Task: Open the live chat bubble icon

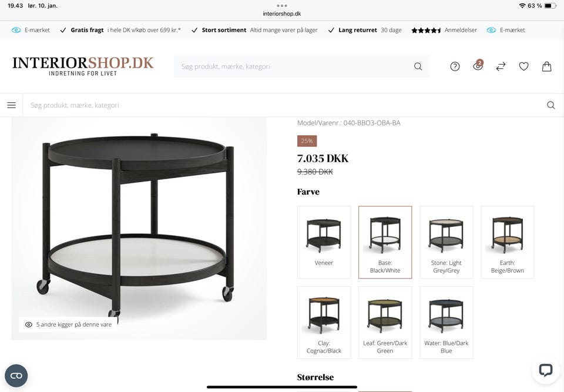Action: coord(545,370)
